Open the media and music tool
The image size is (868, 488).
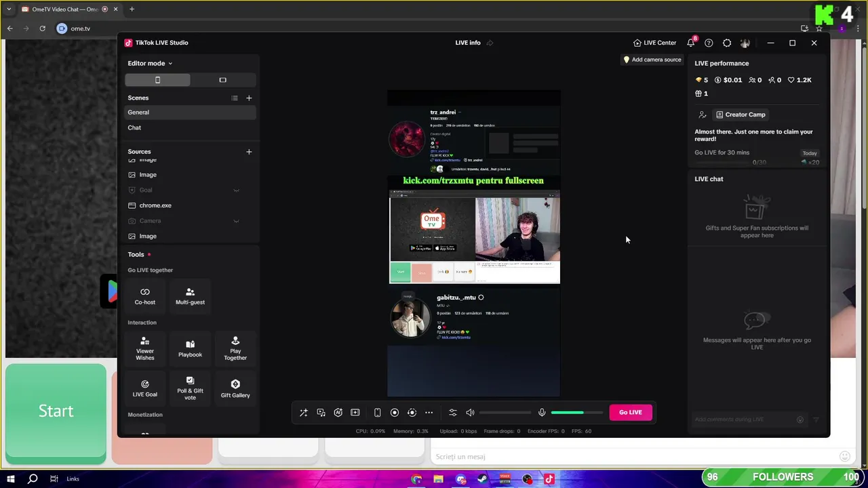pos(321,413)
